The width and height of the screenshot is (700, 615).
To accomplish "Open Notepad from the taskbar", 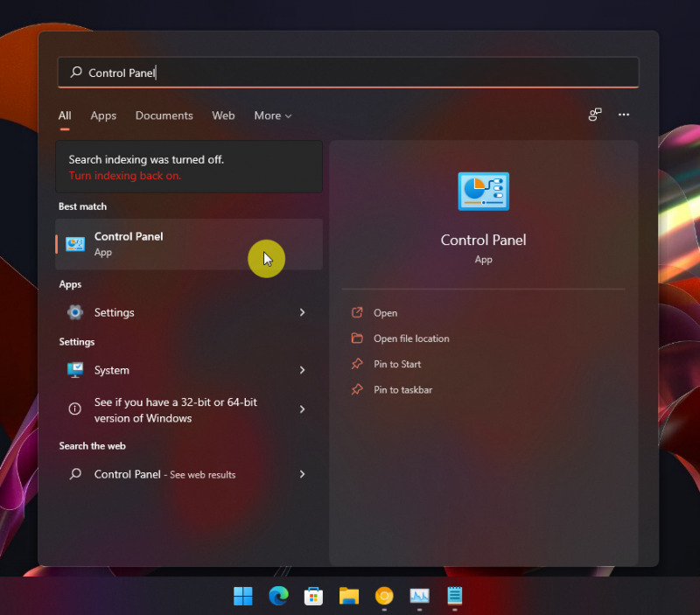I will point(454,596).
